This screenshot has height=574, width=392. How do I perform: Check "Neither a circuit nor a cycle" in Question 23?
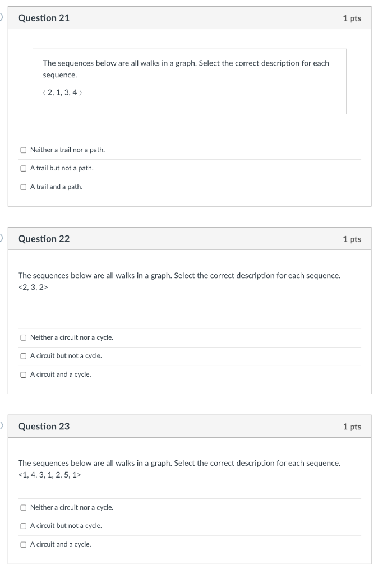pos(22,507)
